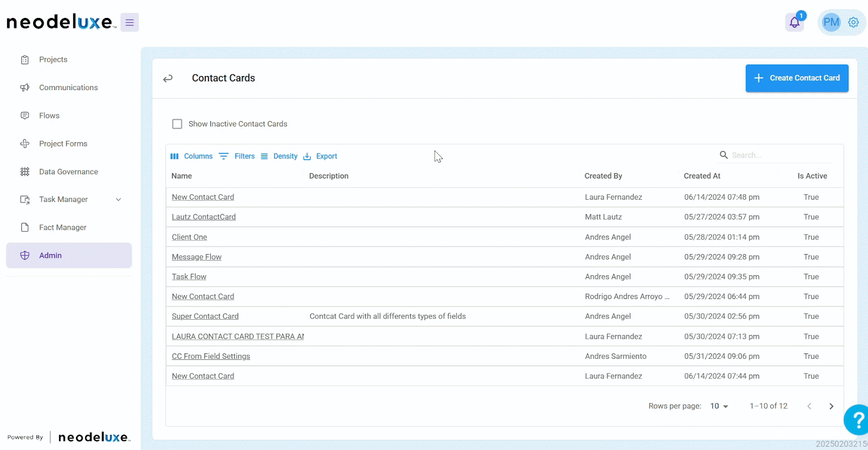Click the 1–10 of 12 pagination text
Viewport: 868px width, 450px height.
tap(768, 406)
